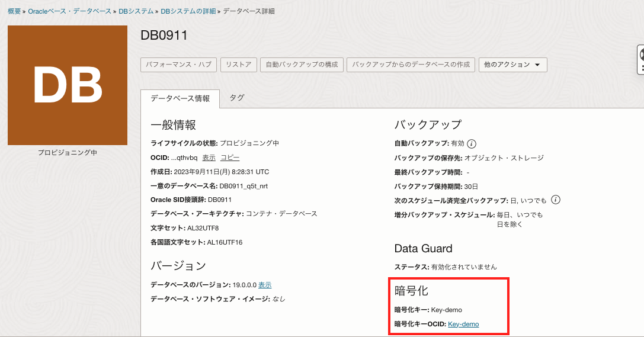Screen dimensions: 644x337
Task: Click the info icon beside 自動バックアップ
Action: 472,143
